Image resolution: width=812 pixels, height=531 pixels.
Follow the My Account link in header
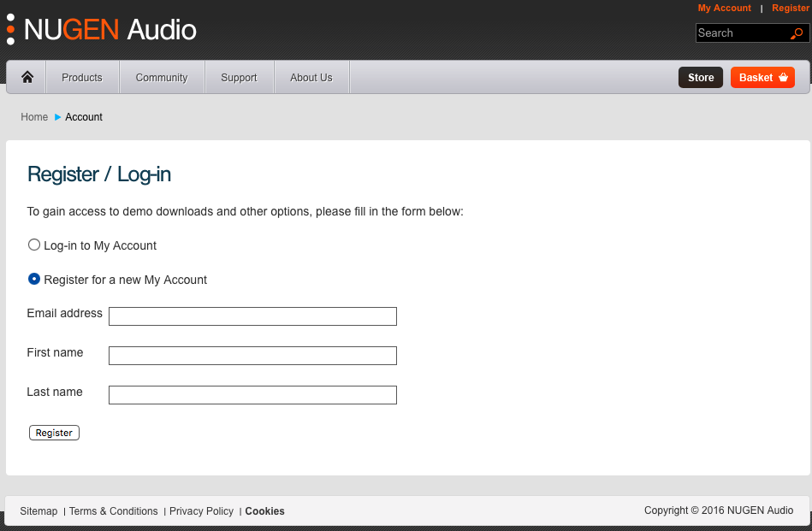click(724, 8)
